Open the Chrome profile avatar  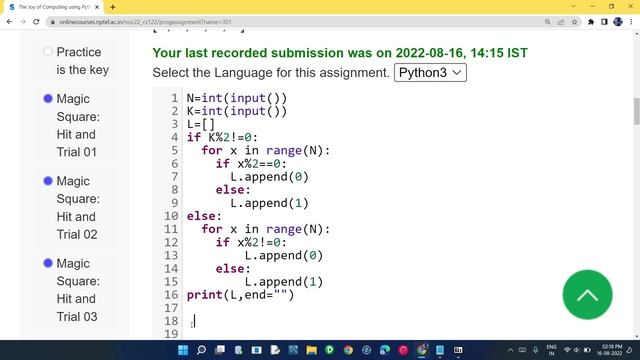click(x=618, y=22)
